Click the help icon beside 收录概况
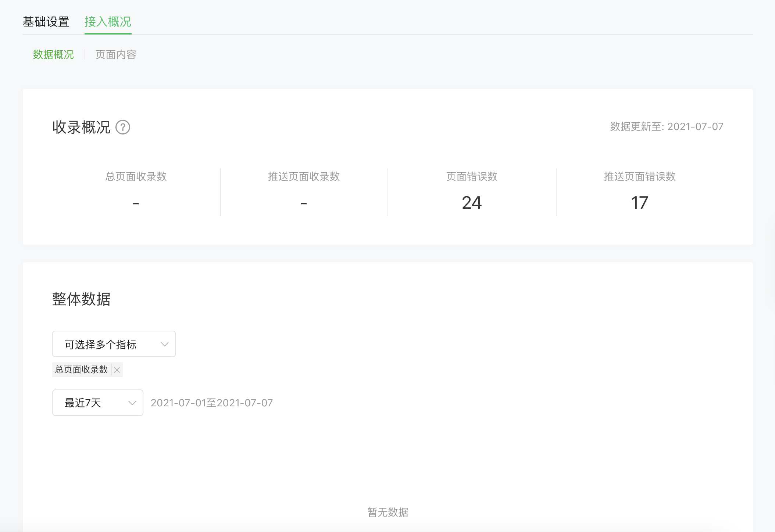Viewport: 775px width, 532px height. click(x=123, y=127)
